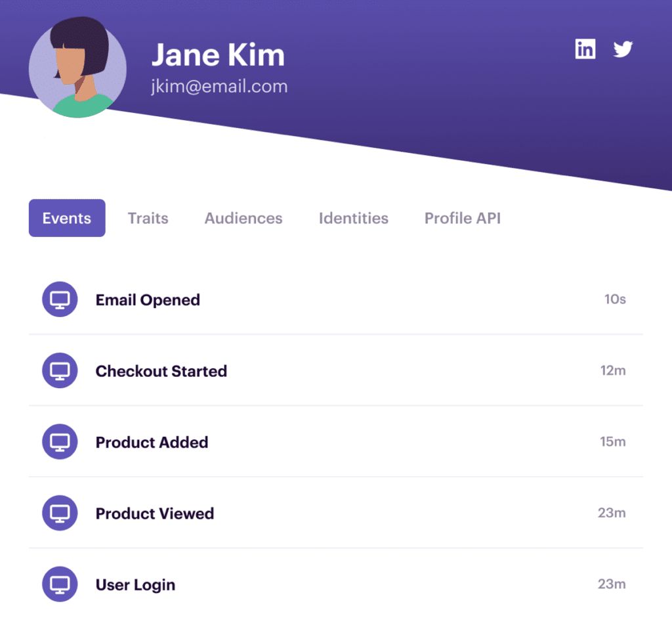Open the Email Opened event
The height and width of the screenshot is (633, 672).
pos(336,299)
